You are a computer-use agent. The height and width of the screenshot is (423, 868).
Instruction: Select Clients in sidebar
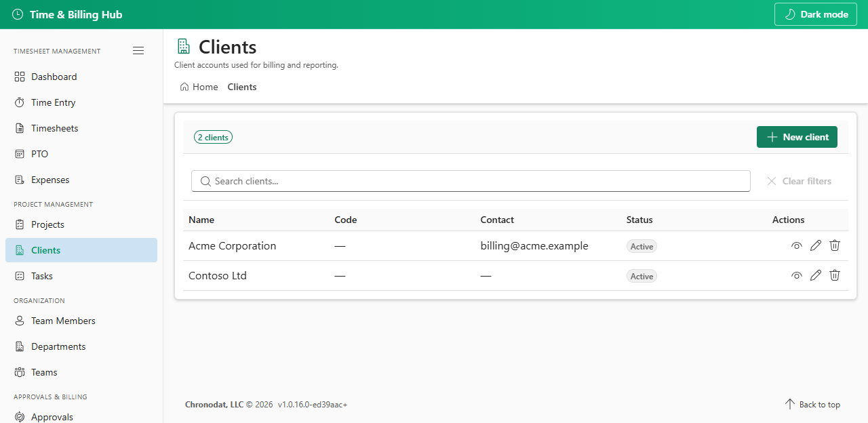[x=81, y=250]
